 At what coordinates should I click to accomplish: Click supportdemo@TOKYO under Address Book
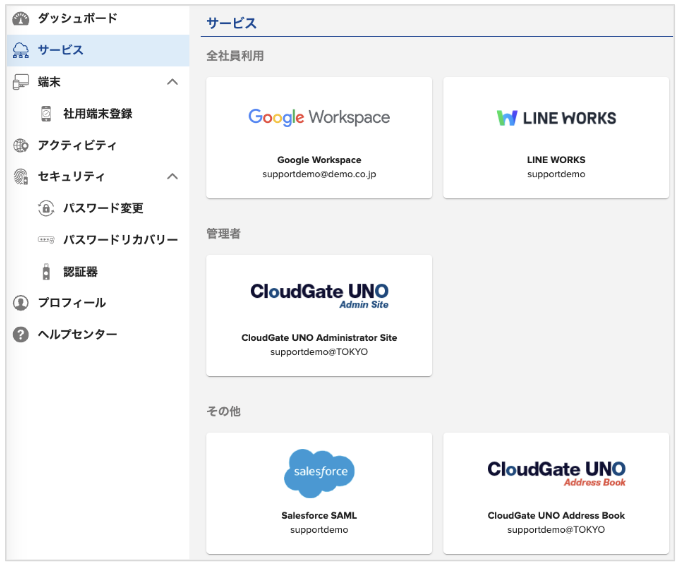coord(556,530)
